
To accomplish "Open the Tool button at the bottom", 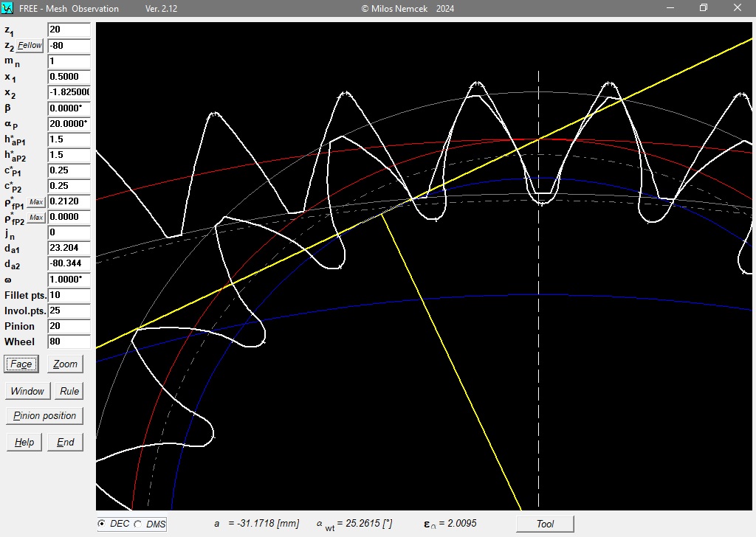I will [545, 524].
